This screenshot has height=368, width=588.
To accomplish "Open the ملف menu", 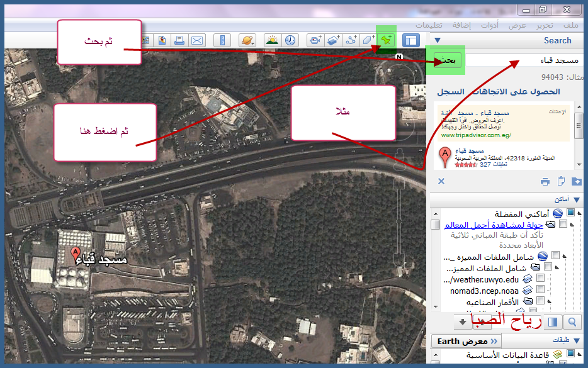I will pos(571,25).
